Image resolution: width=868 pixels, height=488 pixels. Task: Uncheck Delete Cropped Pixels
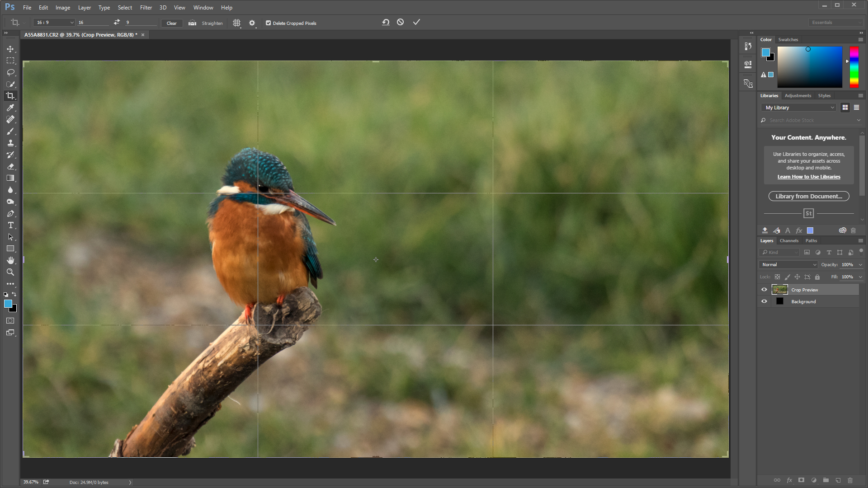coord(268,23)
